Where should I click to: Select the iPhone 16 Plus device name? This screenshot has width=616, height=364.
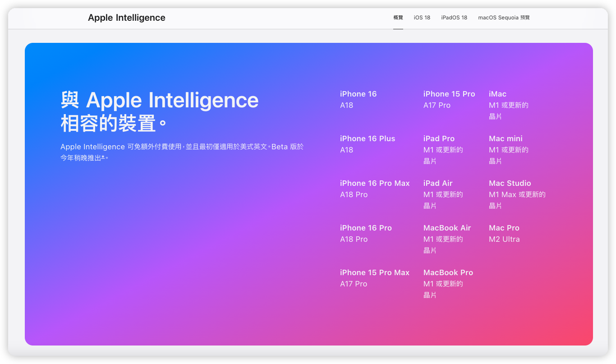pos(368,138)
